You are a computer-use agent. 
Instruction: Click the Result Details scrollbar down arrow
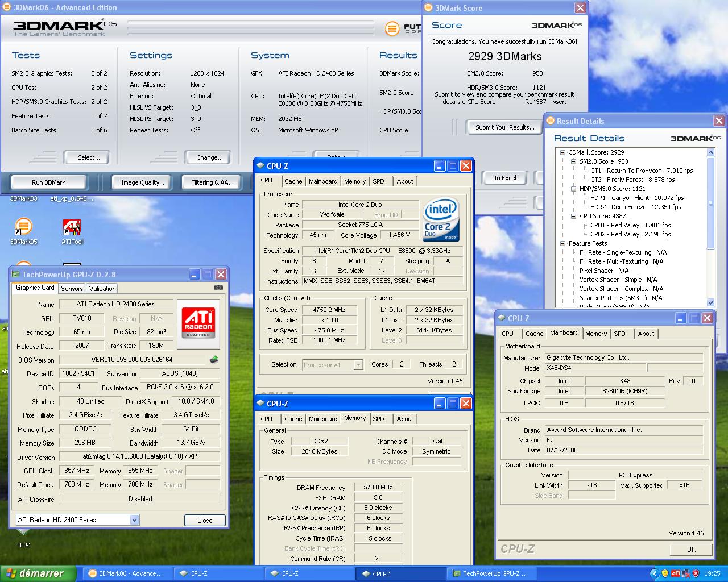tap(710, 302)
